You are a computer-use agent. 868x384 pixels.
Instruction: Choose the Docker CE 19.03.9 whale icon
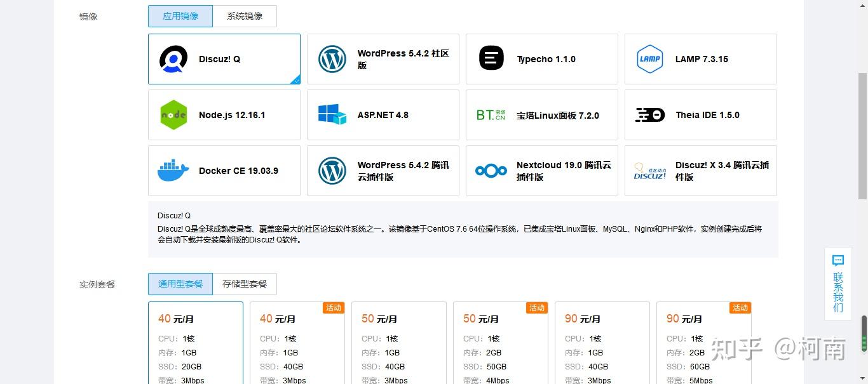pyautogui.click(x=173, y=171)
